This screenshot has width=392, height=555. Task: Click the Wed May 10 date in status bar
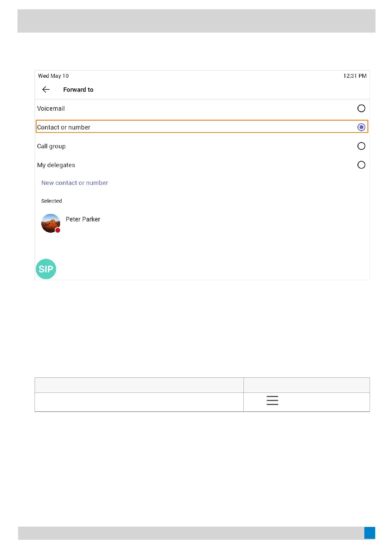[53, 76]
